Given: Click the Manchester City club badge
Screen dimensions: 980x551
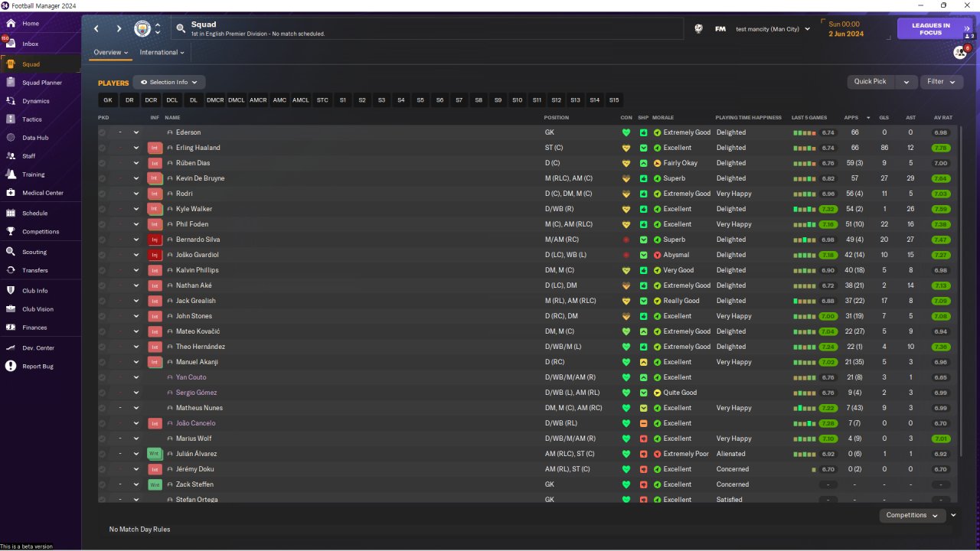Looking at the screenshot, I should (x=142, y=29).
